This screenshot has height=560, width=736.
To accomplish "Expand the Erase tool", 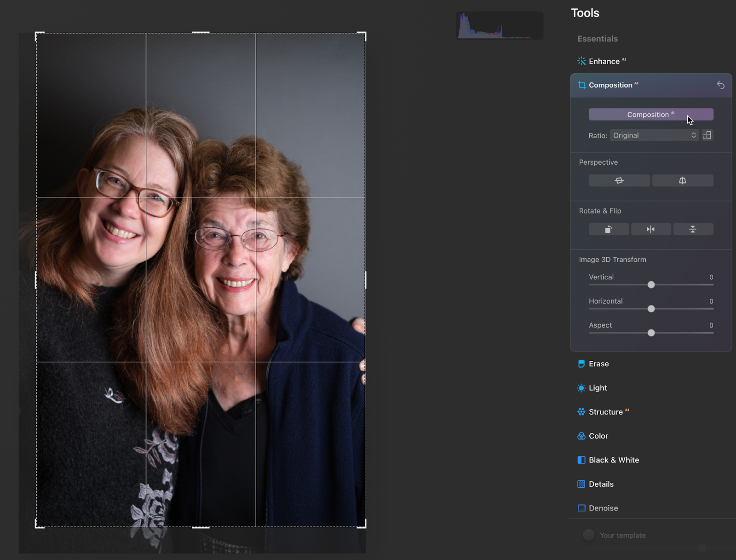I will pos(599,364).
